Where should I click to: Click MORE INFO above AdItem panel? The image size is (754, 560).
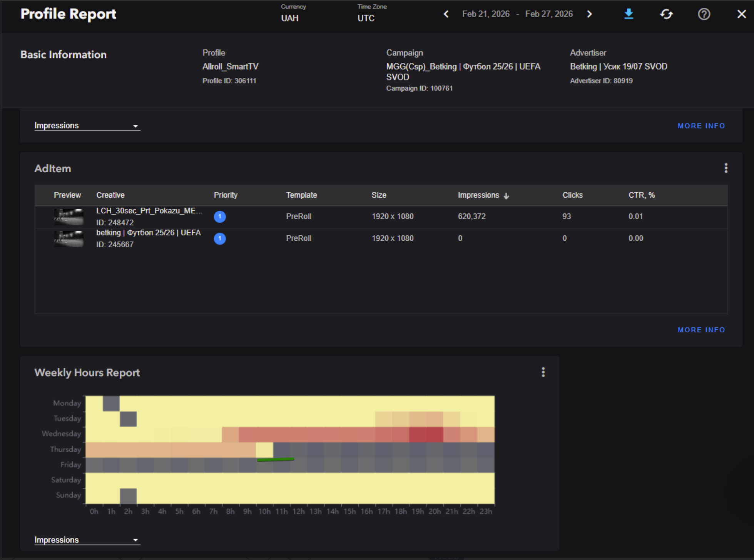click(701, 126)
